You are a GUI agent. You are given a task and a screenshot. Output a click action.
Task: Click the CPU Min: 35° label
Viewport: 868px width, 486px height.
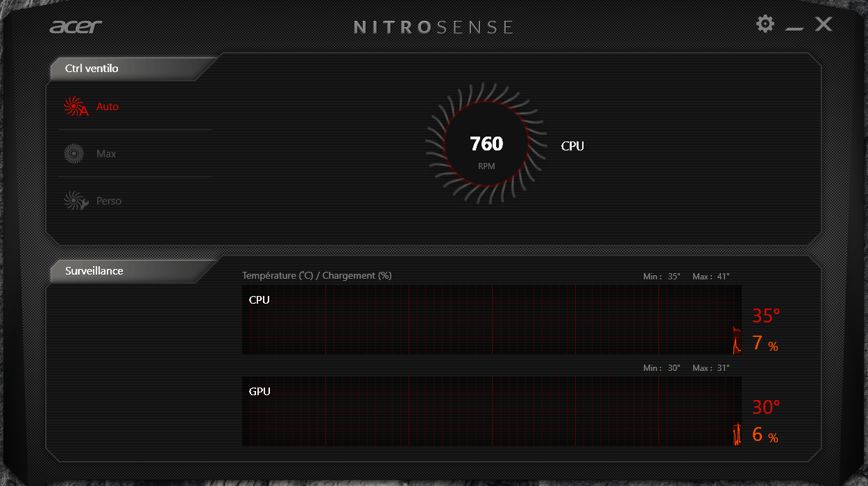[x=662, y=276]
